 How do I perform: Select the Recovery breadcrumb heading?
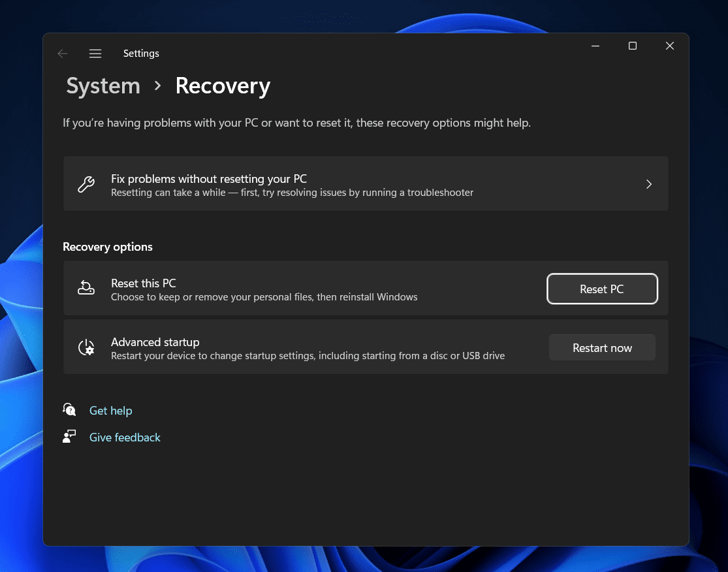pyautogui.click(x=223, y=86)
